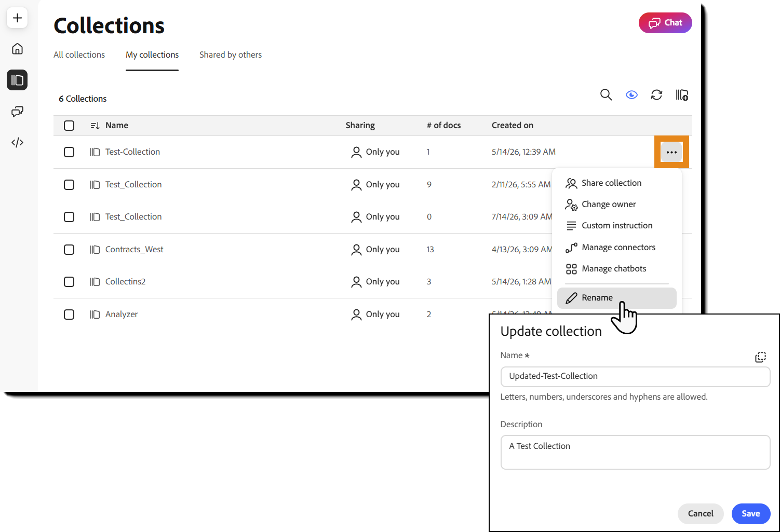Select Manage chatbots menu entry
Viewport: 780px width, 532px height.
(x=617, y=268)
